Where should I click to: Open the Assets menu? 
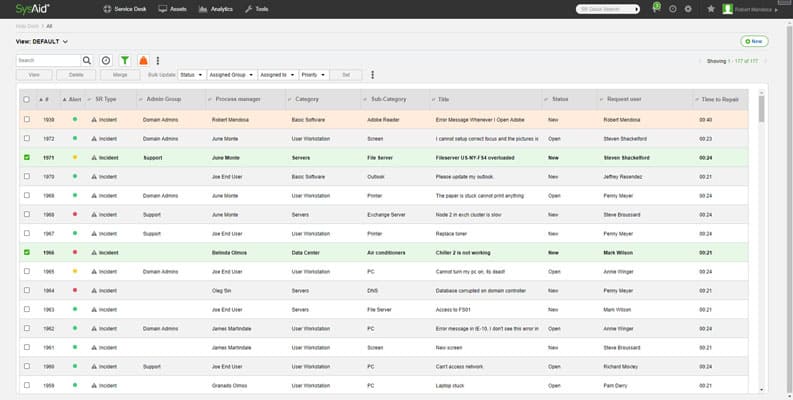coord(172,9)
